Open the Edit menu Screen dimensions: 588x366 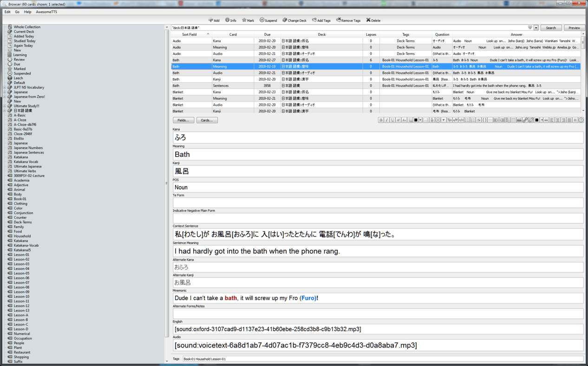(x=7, y=12)
